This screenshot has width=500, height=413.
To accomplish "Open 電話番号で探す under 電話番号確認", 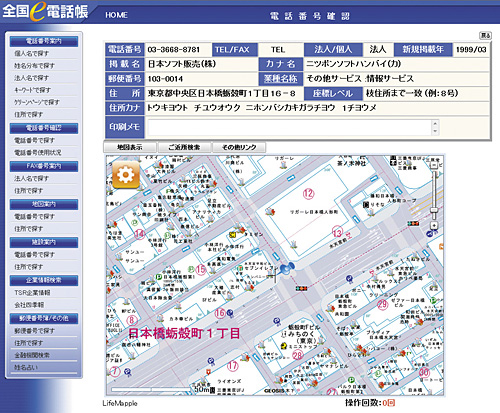I will 34,140.
